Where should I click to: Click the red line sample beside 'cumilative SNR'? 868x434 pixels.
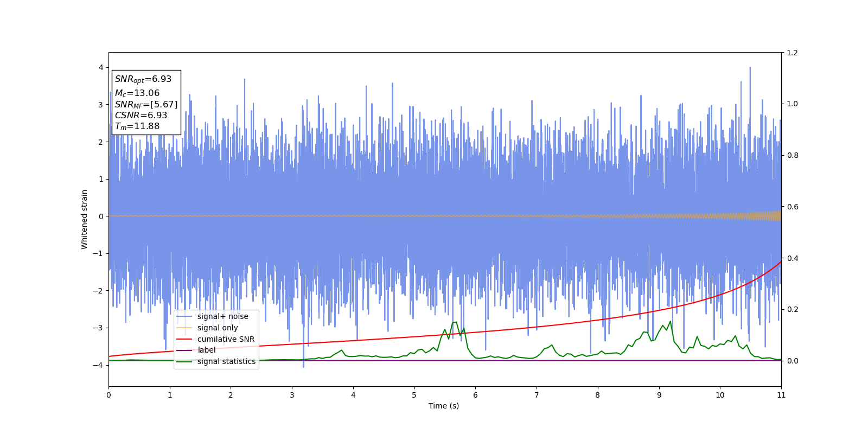184,339
